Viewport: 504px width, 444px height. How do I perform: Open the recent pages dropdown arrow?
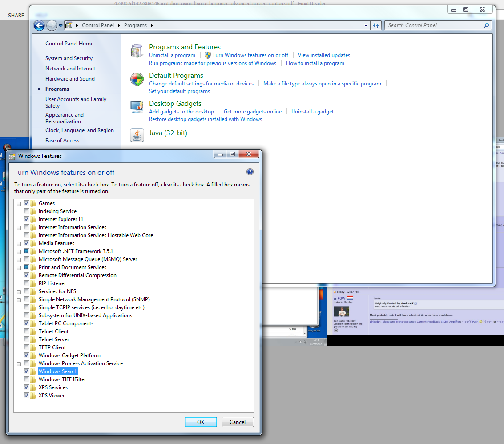click(61, 25)
